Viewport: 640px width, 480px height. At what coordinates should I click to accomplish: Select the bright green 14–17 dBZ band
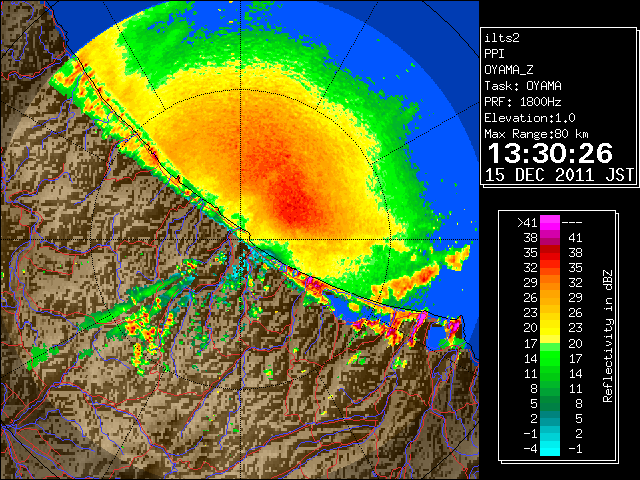pos(550,358)
